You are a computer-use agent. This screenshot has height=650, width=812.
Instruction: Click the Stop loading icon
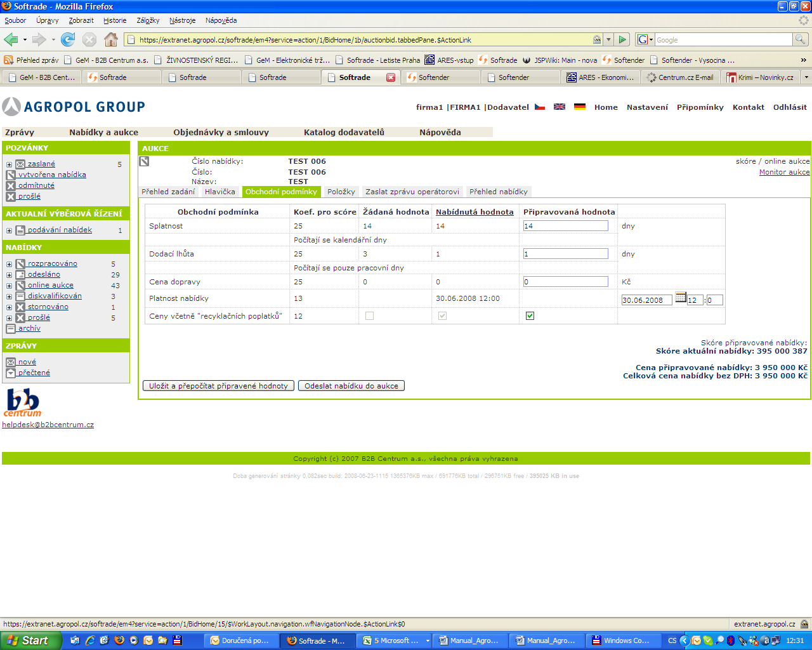(89, 39)
